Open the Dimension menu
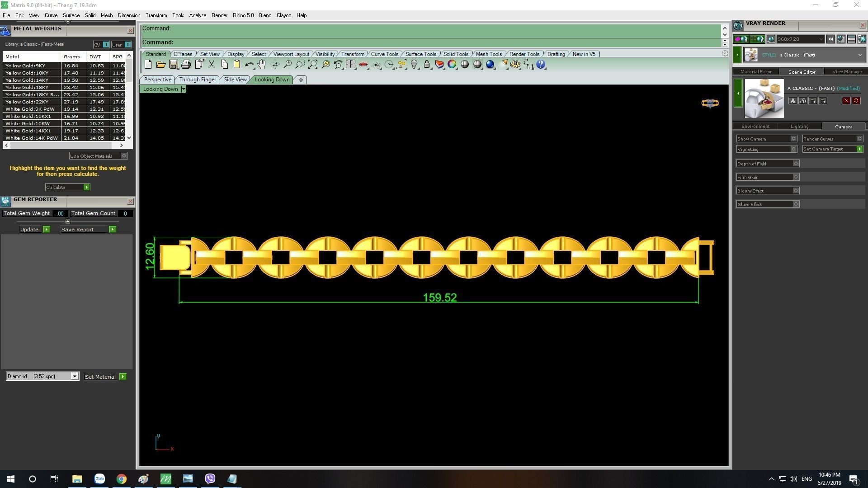 pyautogui.click(x=129, y=15)
